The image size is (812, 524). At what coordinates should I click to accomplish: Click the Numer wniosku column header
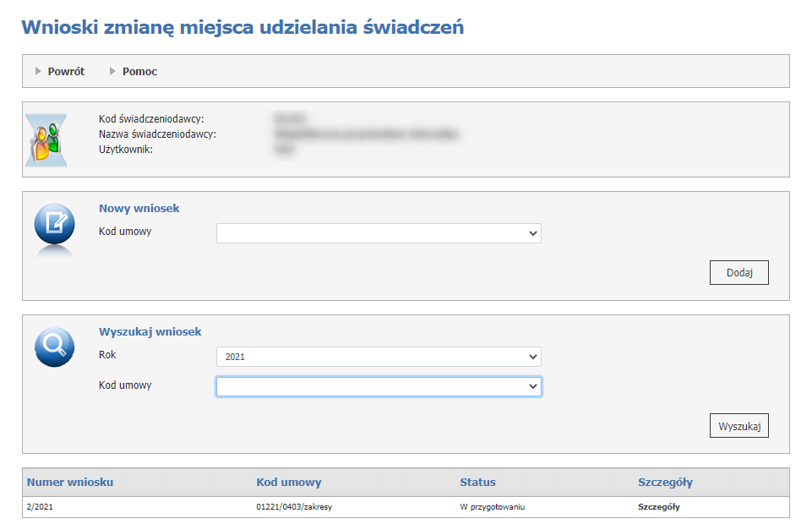click(70, 483)
